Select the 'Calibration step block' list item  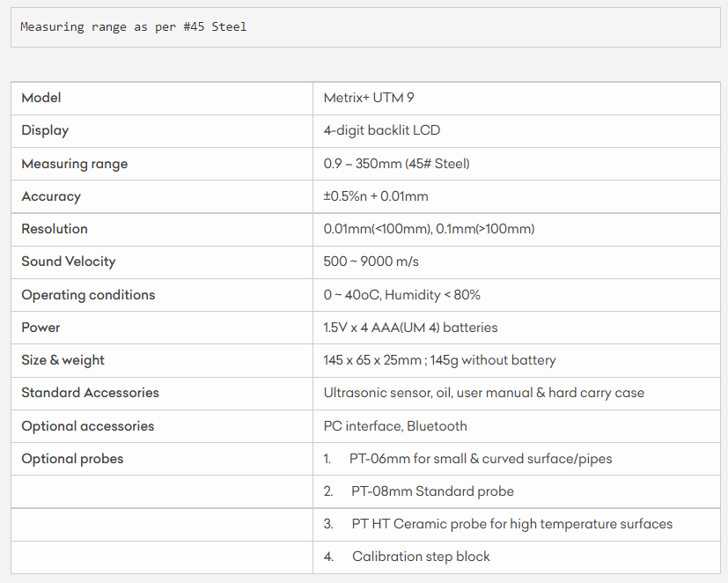coord(421,557)
